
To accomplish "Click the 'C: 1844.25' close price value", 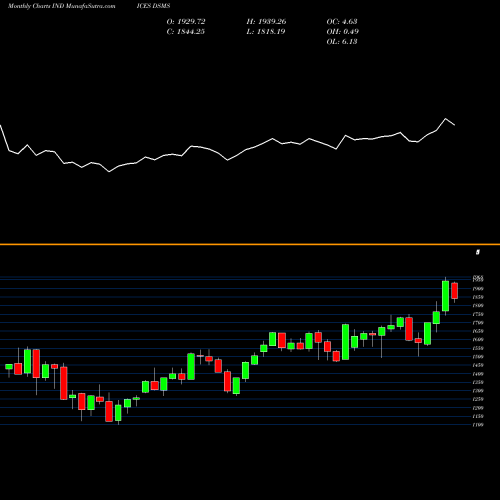I will coord(186,32).
